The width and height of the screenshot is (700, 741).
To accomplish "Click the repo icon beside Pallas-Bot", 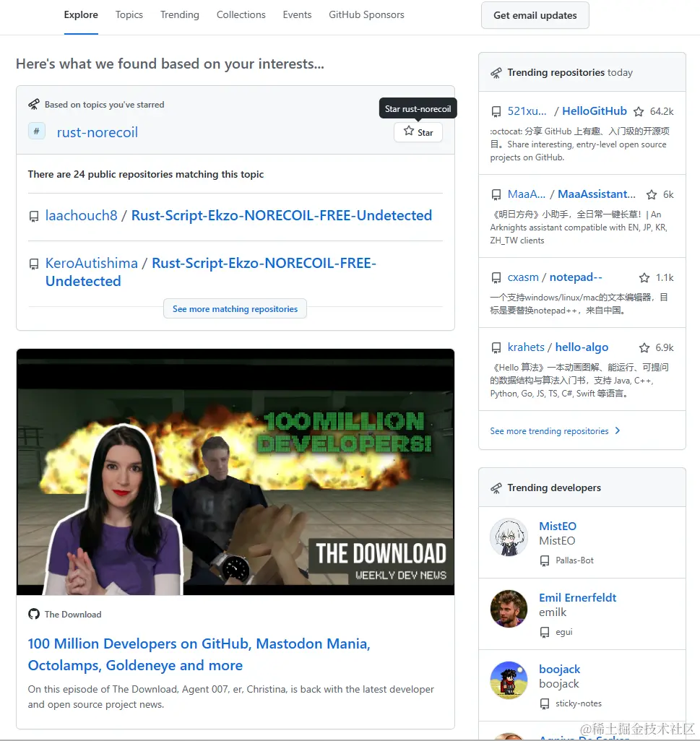I will pos(545,561).
